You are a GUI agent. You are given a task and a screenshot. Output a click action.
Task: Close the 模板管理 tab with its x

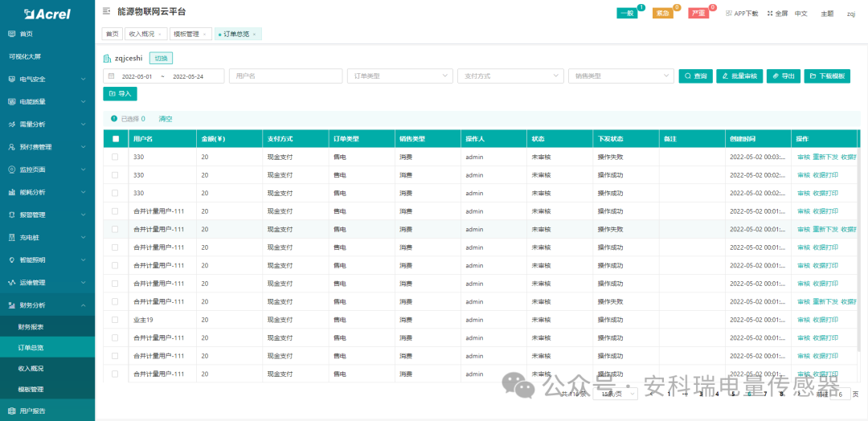point(204,35)
